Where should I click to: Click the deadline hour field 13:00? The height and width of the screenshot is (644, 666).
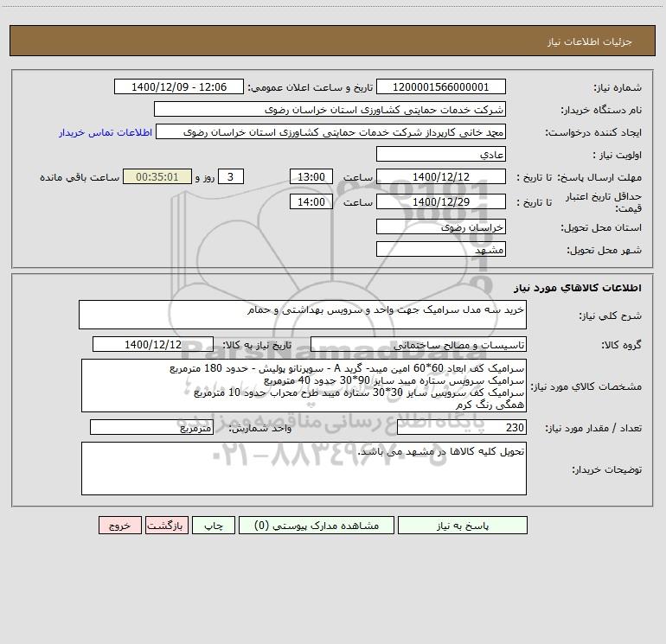pos(311,176)
